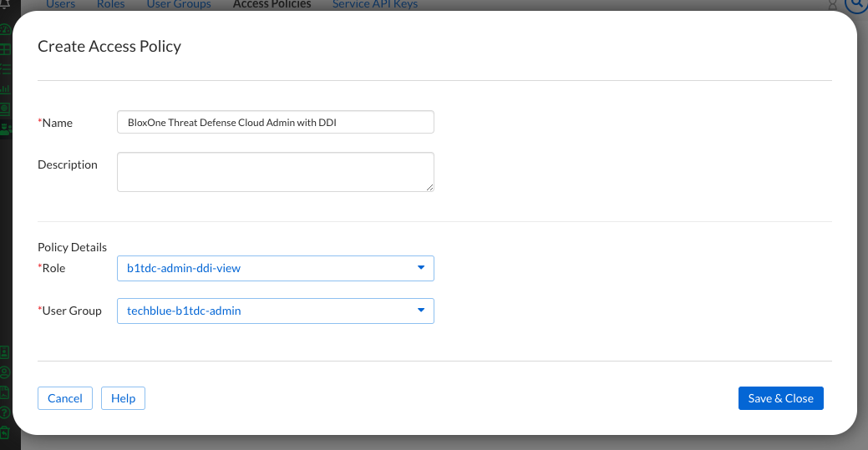The height and width of the screenshot is (450, 868).
Task: Click the notification bell icon
Action: (x=5, y=4)
